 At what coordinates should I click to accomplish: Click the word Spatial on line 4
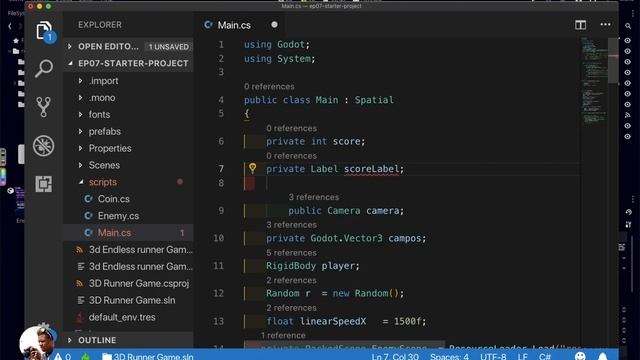pyautogui.click(x=374, y=100)
